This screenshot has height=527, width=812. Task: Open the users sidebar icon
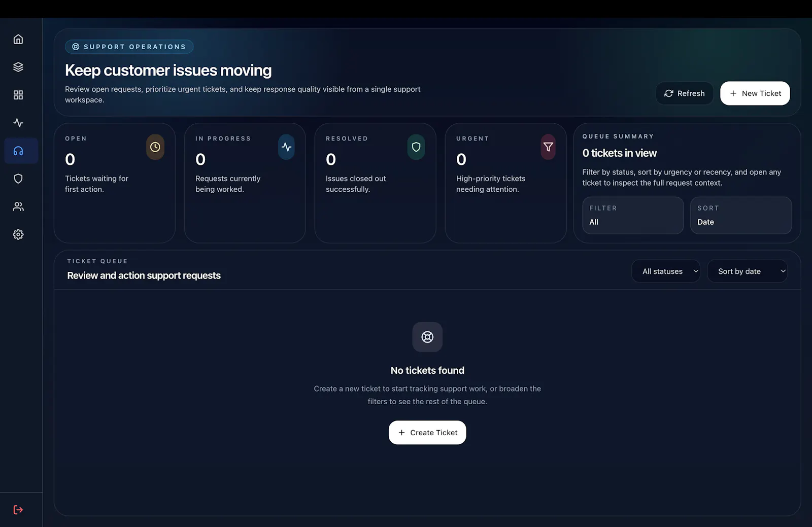coord(18,206)
